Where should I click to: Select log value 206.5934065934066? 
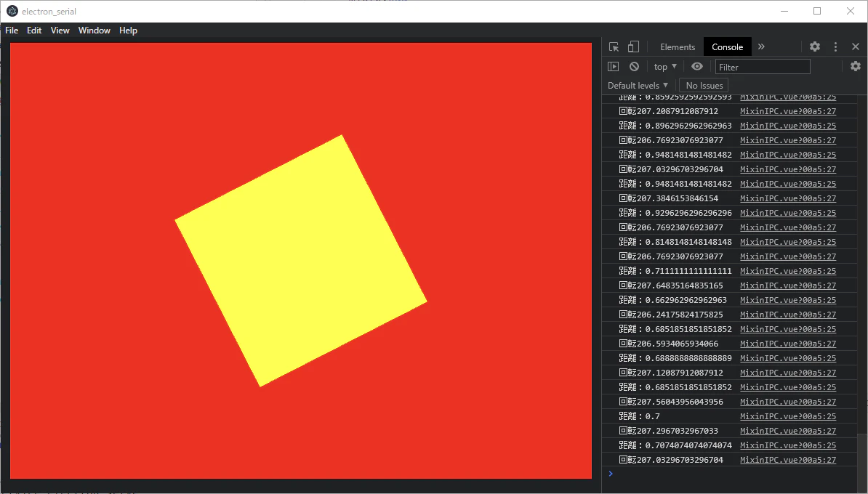pos(678,344)
